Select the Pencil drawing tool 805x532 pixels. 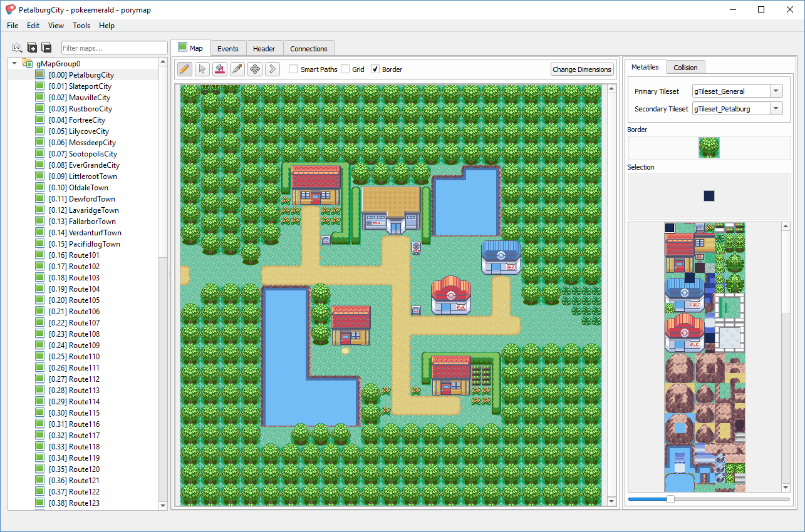pos(184,69)
